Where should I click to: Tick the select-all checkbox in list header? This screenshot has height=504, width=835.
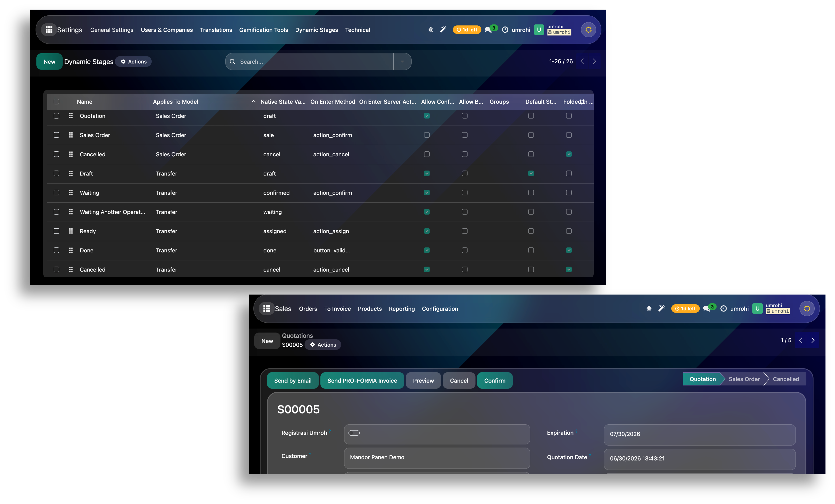click(x=57, y=102)
